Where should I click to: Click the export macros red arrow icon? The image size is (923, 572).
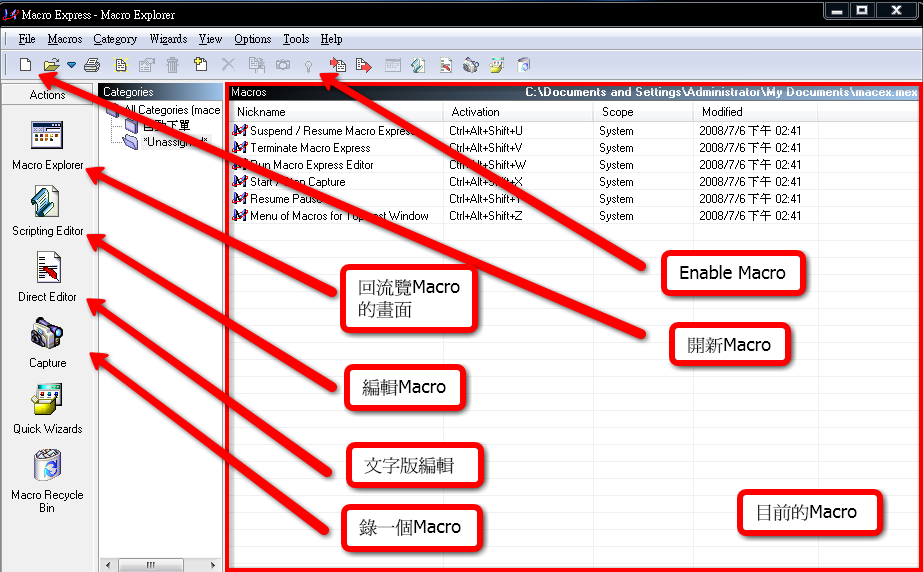(x=364, y=64)
